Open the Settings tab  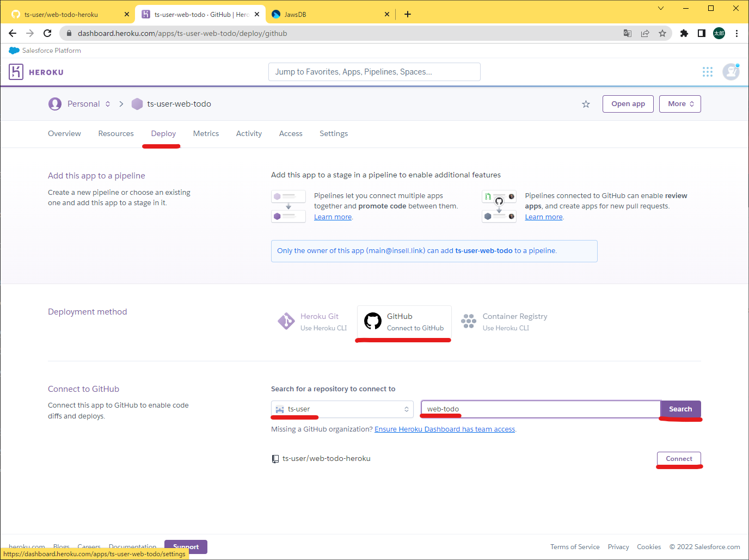(334, 133)
